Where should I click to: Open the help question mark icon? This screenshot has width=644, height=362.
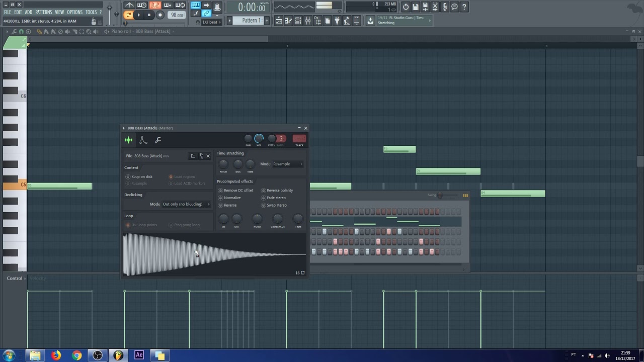pyautogui.click(x=464, y=7)
